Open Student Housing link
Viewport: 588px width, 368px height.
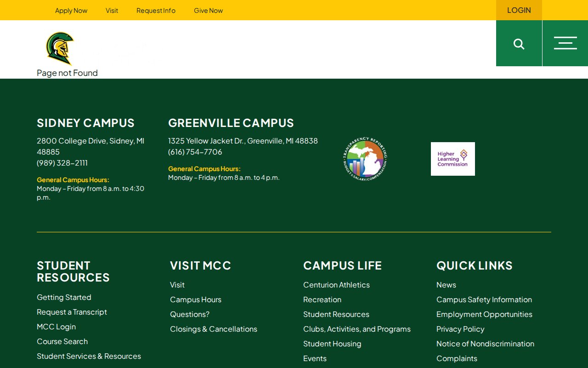click(332, 344)
